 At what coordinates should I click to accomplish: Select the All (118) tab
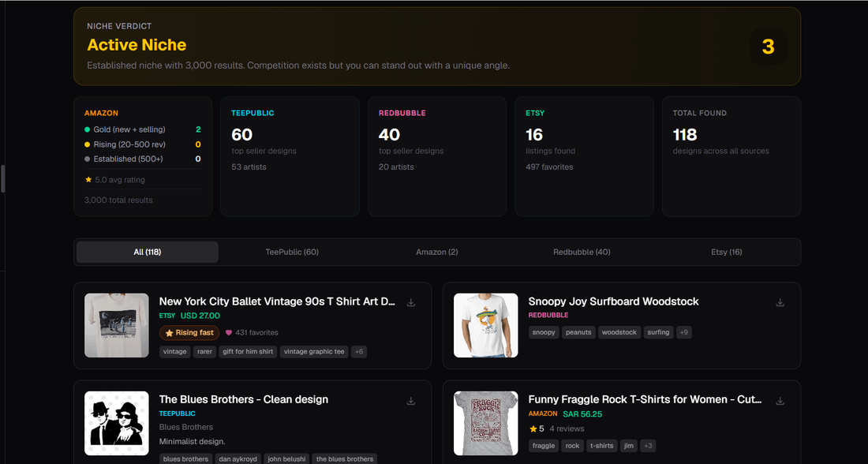(148, 252)
